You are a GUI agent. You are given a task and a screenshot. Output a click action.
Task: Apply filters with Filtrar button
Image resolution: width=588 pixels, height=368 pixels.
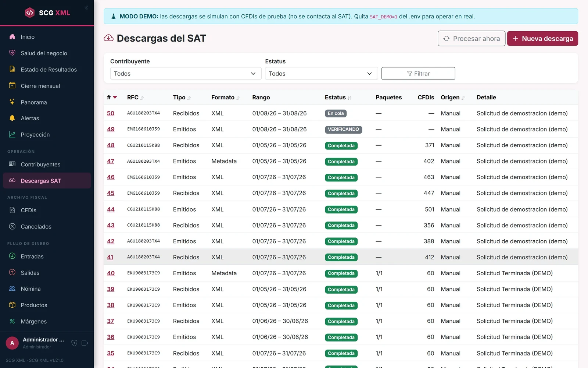418,74
